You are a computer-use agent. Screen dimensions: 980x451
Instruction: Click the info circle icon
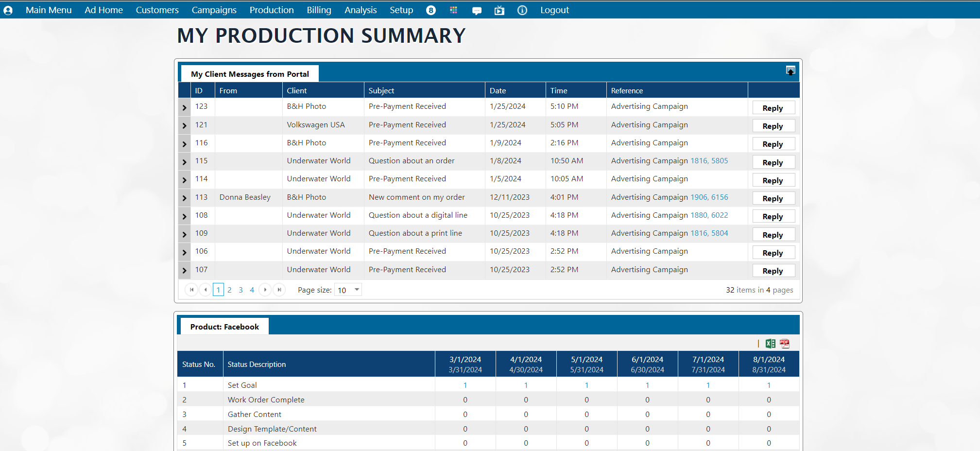(x=522, y=10)
